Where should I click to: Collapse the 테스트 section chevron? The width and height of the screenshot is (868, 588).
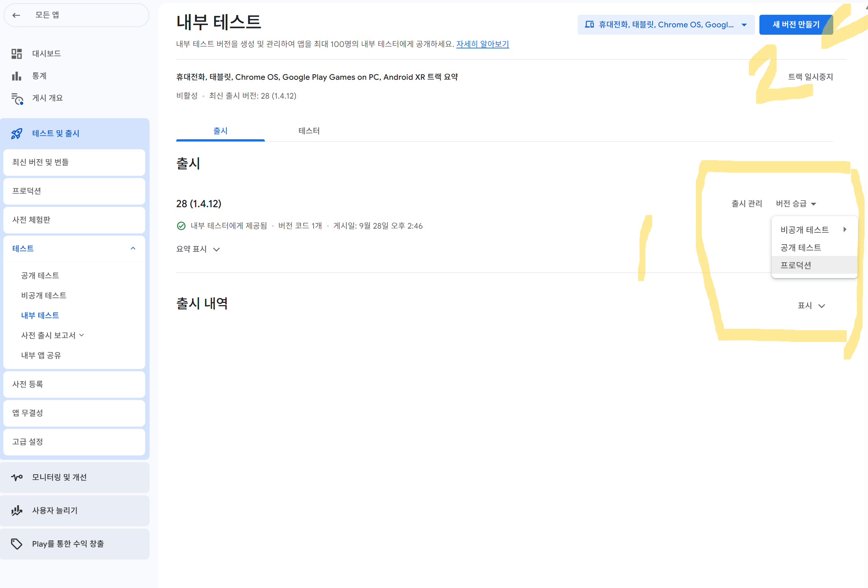coord(133,249)
